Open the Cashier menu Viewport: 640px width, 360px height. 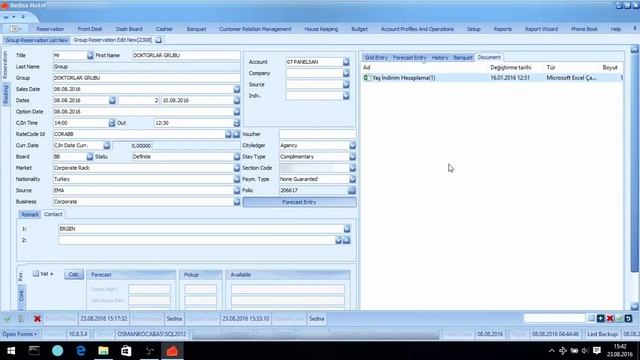click(x=164, y=29)
